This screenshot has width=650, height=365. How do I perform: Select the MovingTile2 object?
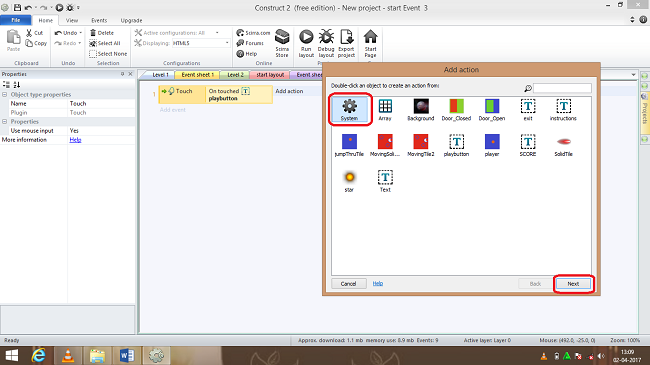421,146
